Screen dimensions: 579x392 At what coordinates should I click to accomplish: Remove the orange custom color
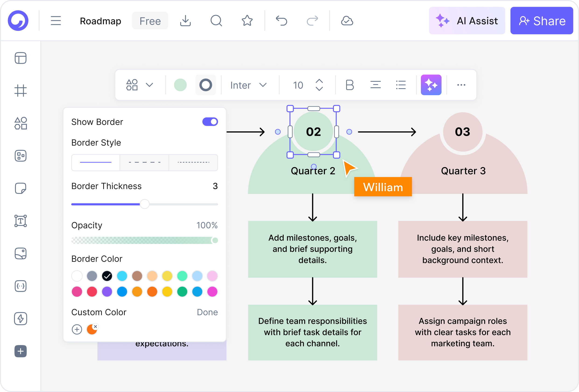[x=95, y=326]
